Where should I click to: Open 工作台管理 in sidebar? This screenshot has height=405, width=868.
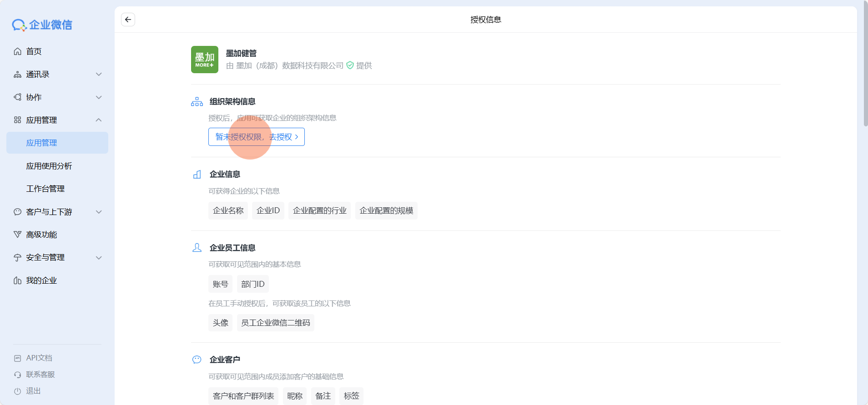coord(45,189)
